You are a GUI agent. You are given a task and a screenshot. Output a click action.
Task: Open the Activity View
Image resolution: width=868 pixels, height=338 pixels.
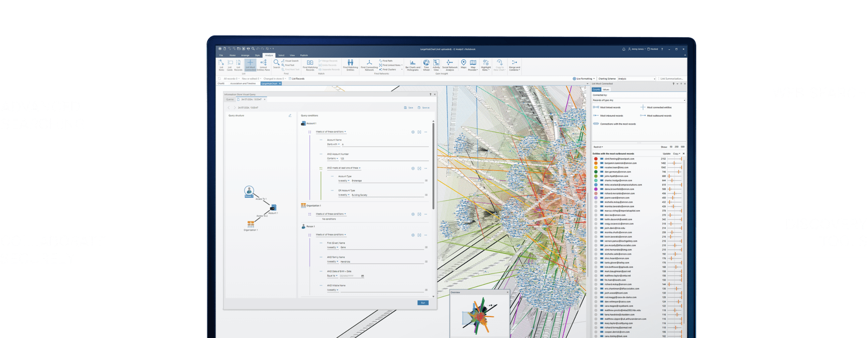[x=436, y=65]
